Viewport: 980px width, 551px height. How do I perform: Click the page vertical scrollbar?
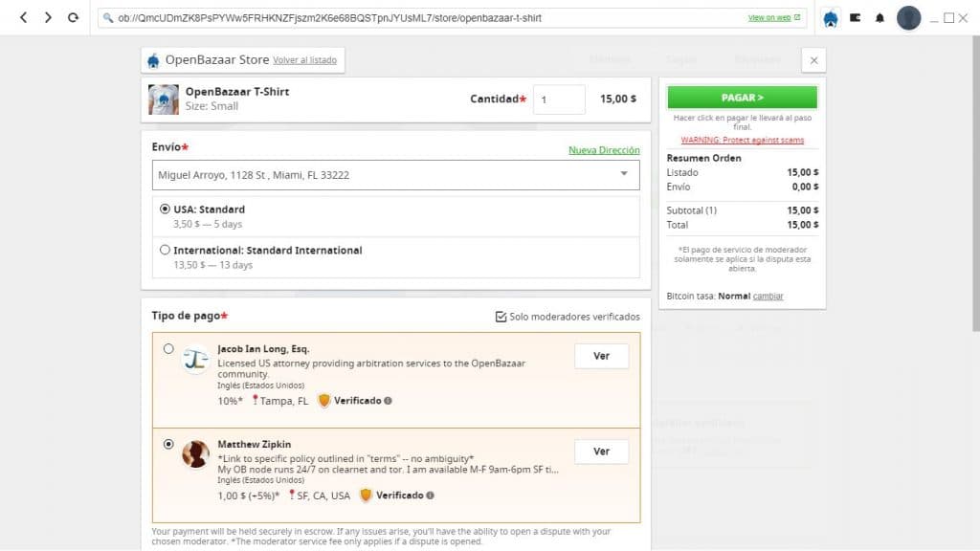pyautogui.click(x=975, y=184)
